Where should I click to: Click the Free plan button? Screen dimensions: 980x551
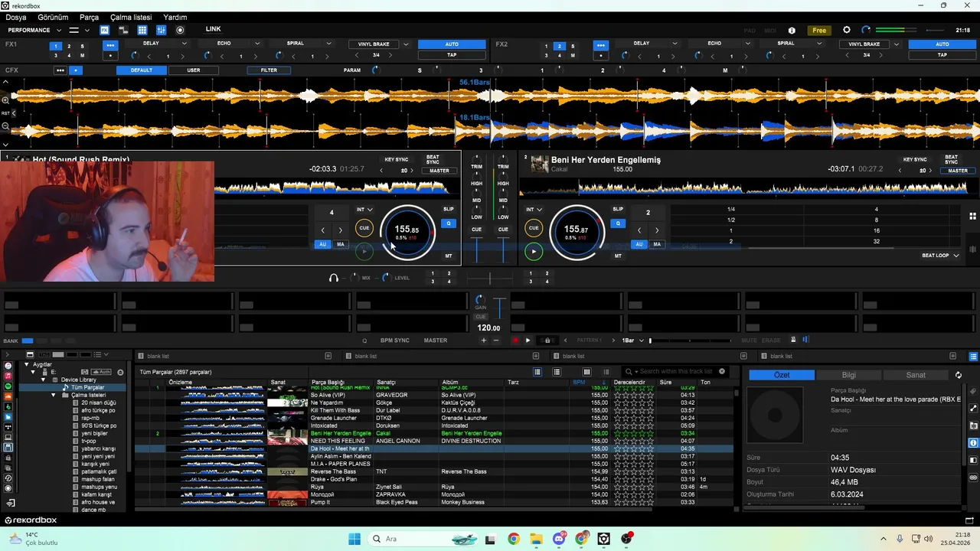click(819, 31)
